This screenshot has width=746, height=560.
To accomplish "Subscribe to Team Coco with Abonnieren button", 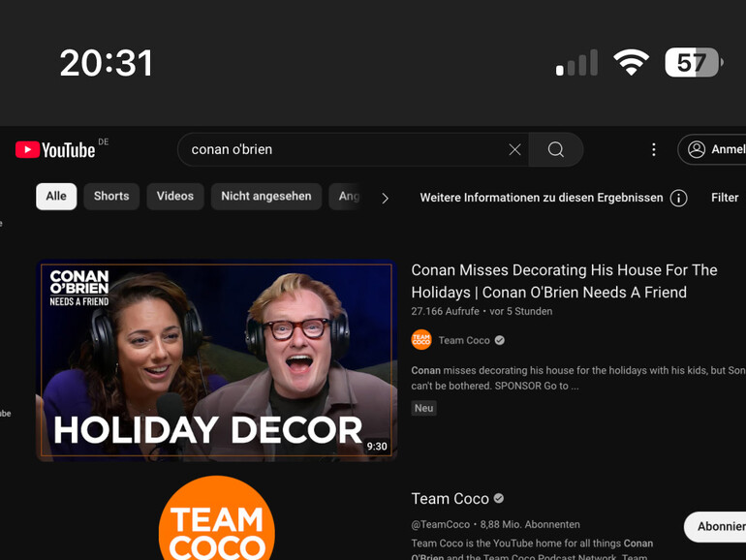I will pyautogui.click(x=717, y=526).
